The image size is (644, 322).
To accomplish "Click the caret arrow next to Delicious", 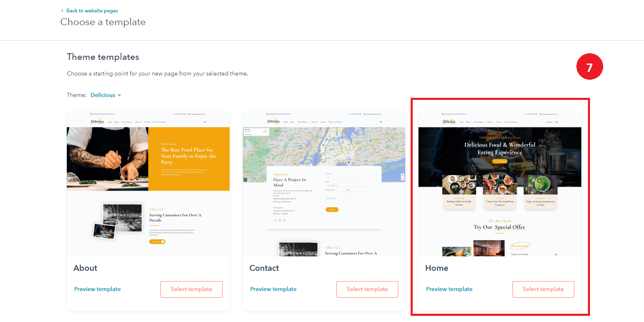I will [119, 95].
